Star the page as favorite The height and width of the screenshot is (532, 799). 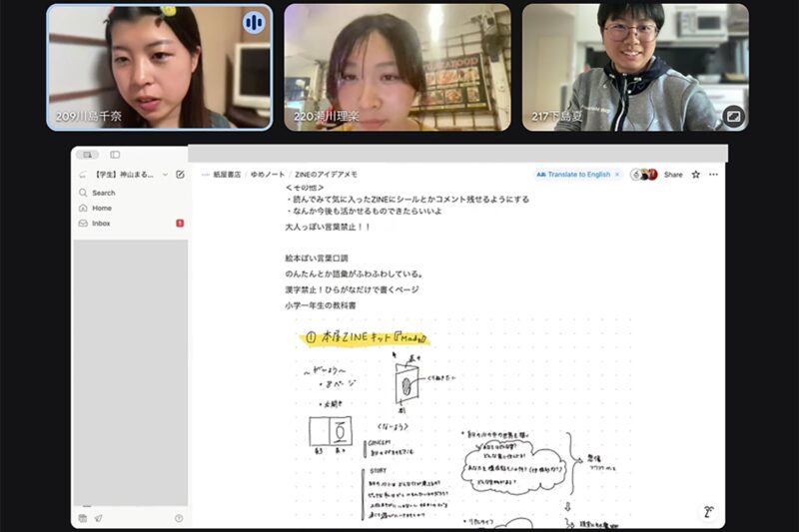coord(695,174)
